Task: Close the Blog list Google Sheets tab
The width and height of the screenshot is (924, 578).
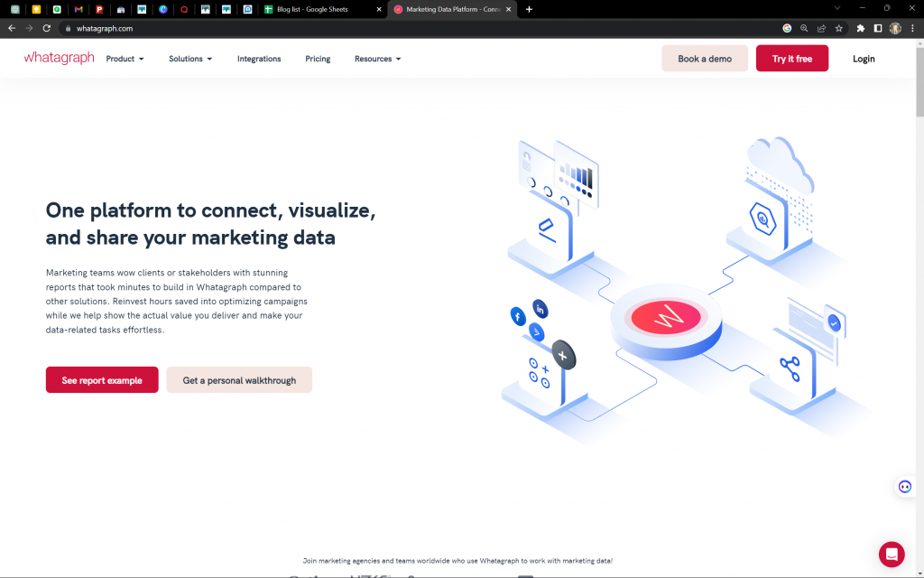Action: point(379,9)
